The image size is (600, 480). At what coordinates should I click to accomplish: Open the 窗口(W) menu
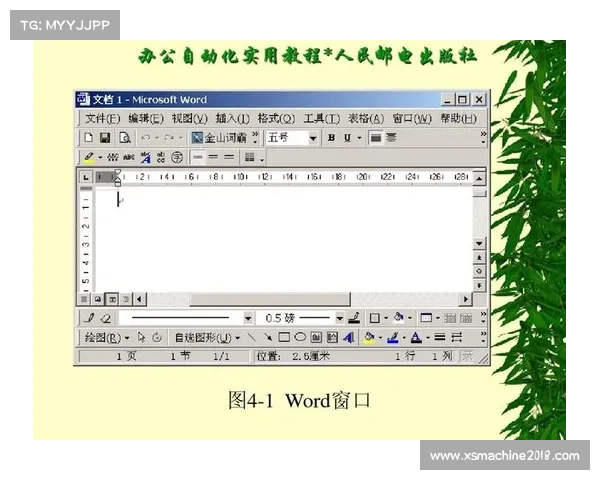tap(412, 118)
